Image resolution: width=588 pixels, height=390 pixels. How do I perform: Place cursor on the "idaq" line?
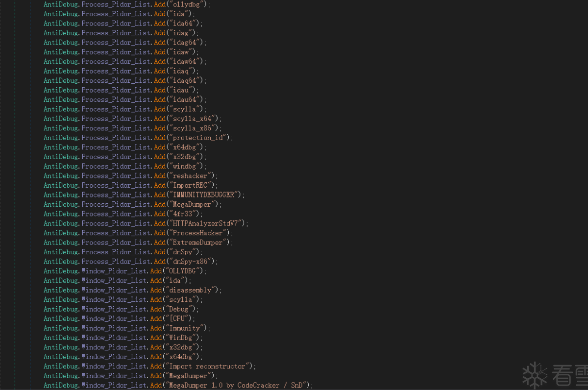pos(122,71)
